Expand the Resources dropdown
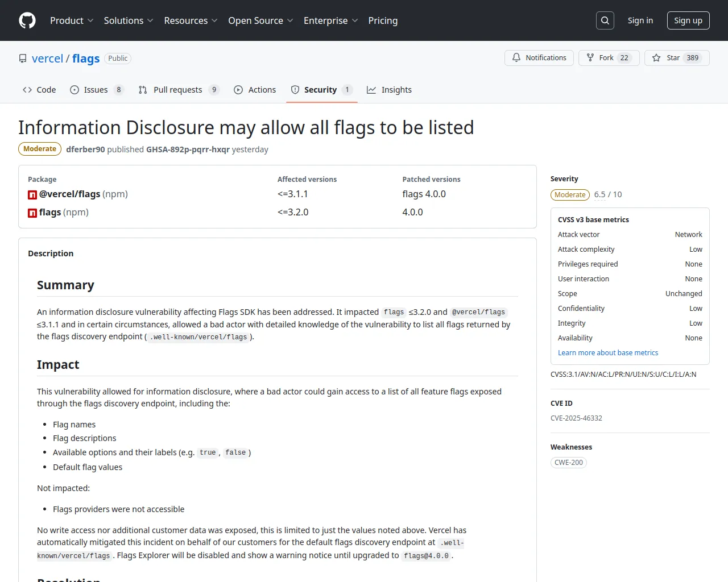The width and height of the screenshot is (728, 582). tap(191, 20)
